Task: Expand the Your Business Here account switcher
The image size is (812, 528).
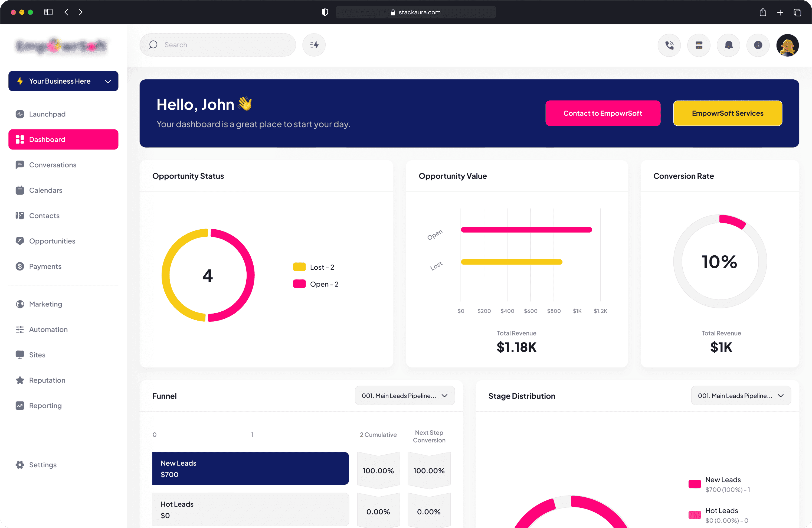Action: coord(63,81)
